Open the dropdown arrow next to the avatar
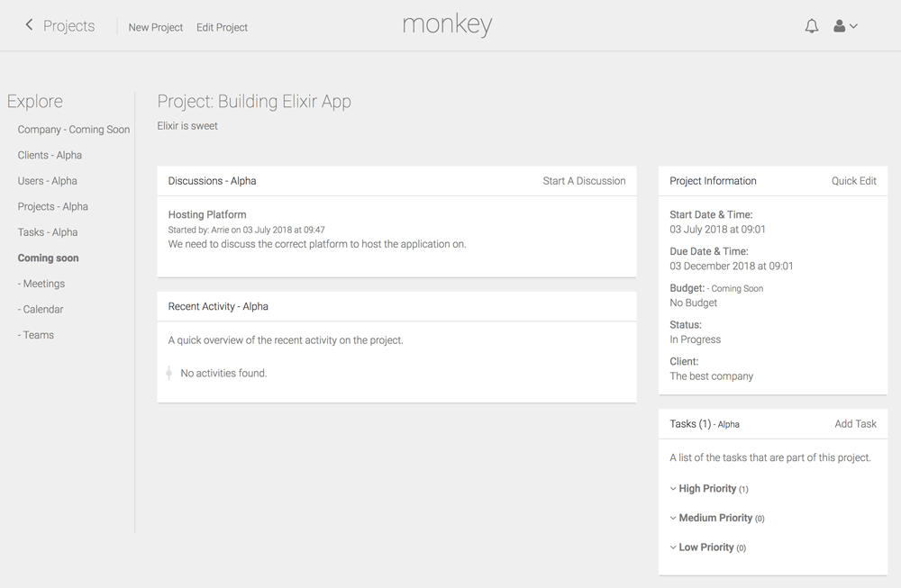This screenshot has height=588, width=901. click(852, 27)
